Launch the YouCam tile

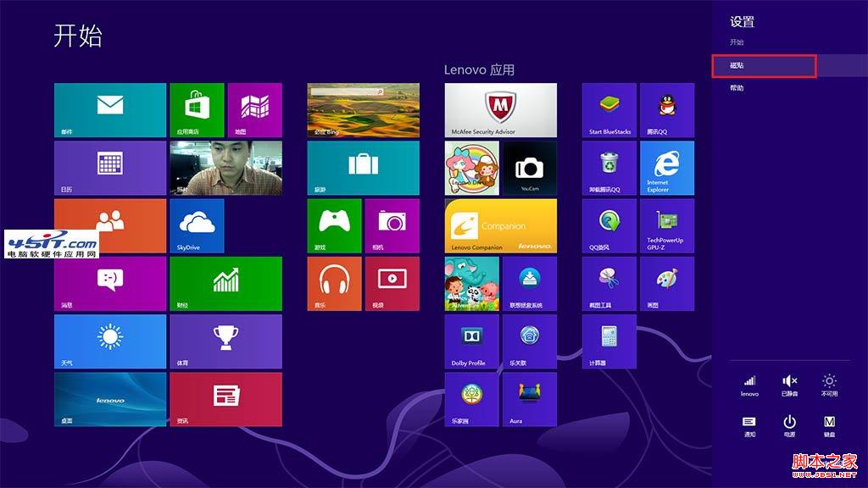(530, 168)
